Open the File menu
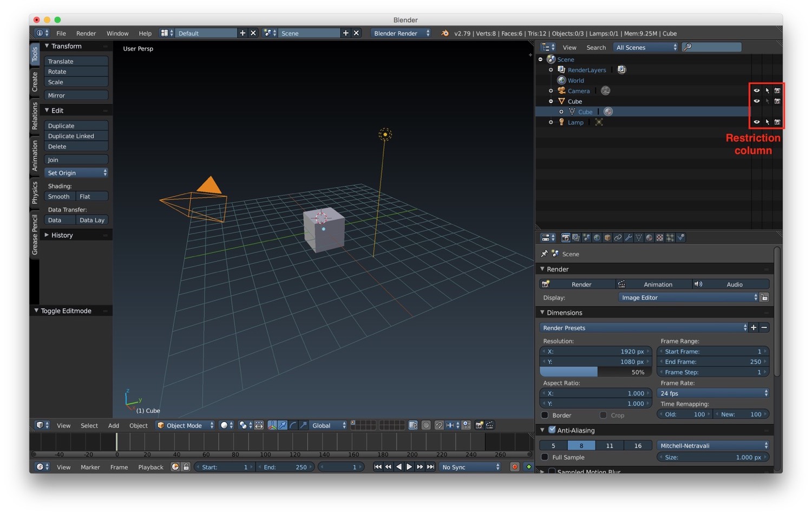812x513 pixels. (x=61, y=33)
